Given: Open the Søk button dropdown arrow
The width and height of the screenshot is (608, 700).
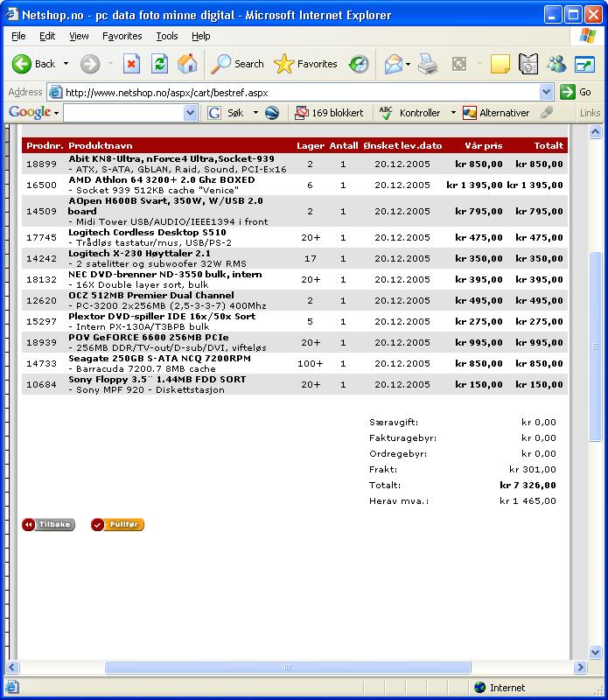Looking at the screenshot, I should pyautogui.click(x=255, y=113).
